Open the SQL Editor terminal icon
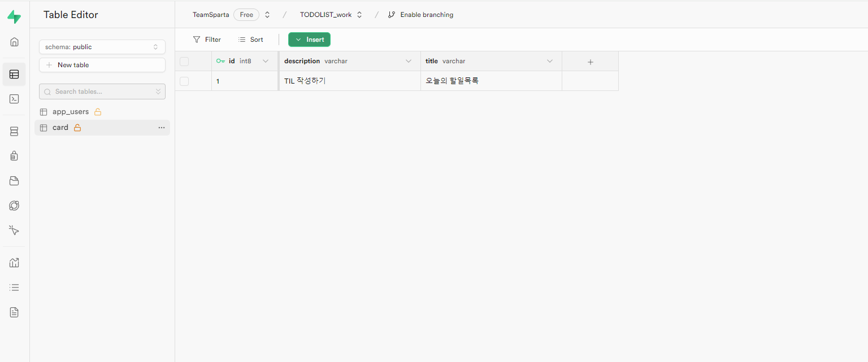The height and width of the screenshot is (362, 868). 14,99
